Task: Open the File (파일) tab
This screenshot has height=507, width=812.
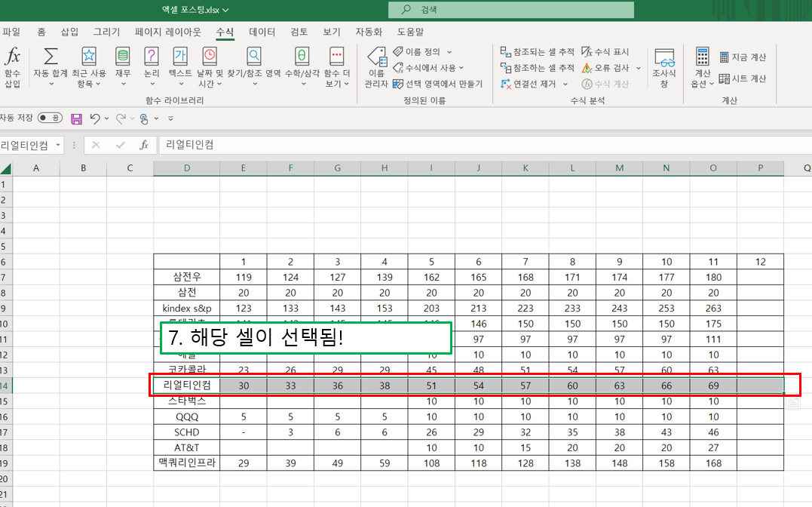Action: point(11,32)
